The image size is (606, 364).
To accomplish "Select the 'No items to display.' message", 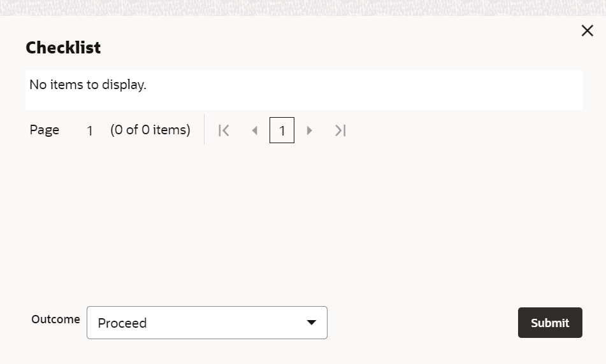I will pos(88,85).
